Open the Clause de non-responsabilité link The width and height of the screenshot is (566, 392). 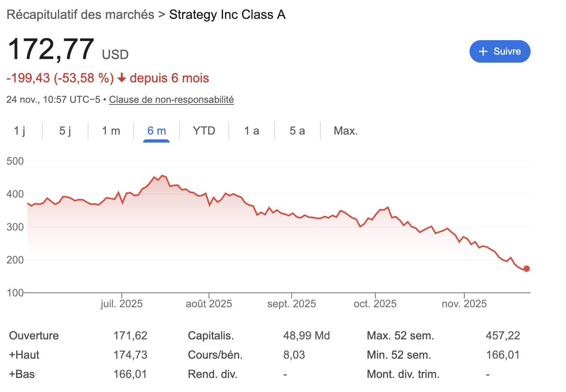point(171,100)
